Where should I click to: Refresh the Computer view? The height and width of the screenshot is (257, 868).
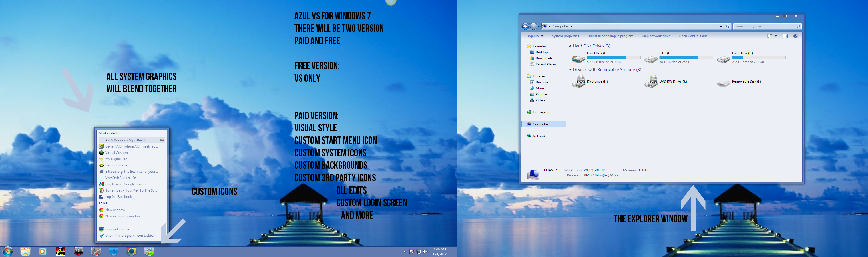pyautogui.click(x=728, y=26)
